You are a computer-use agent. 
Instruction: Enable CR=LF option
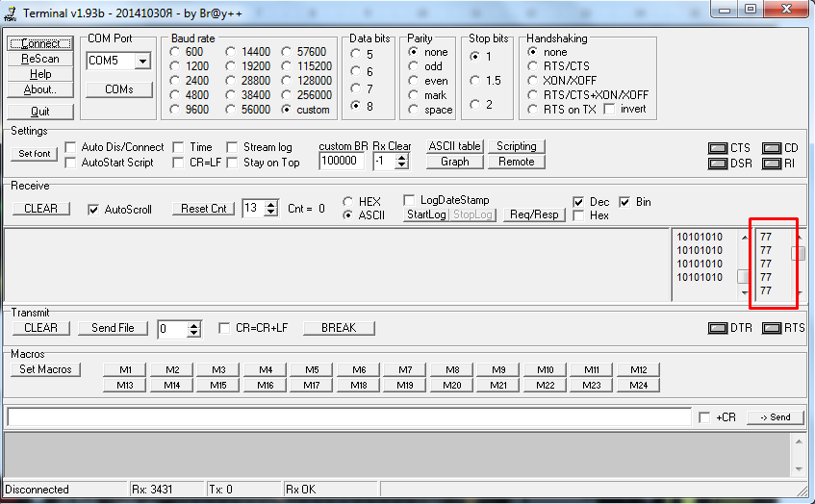[178, 163]
